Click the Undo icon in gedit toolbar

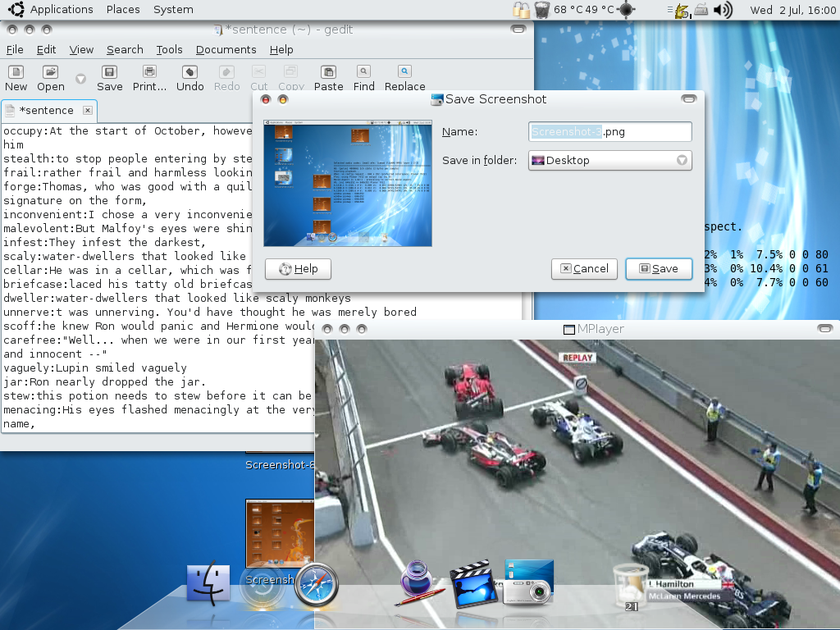[x=189, y=72]
